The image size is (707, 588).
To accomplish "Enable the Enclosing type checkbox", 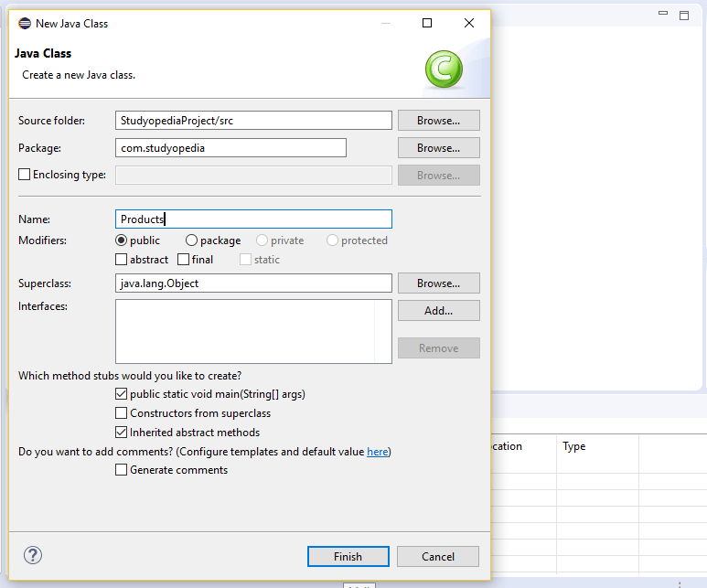I will coord(25,175).
